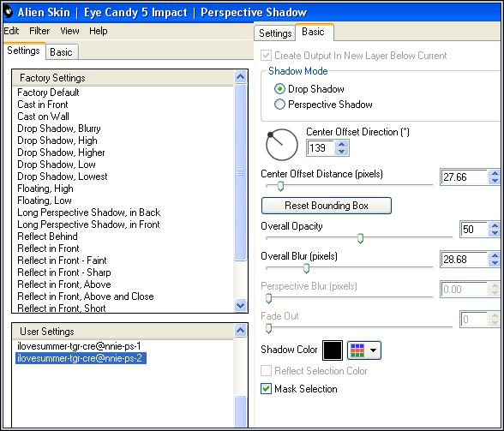Select the Reflect in Front - Sharp preset
504x431 pixels.
point(64,272)
